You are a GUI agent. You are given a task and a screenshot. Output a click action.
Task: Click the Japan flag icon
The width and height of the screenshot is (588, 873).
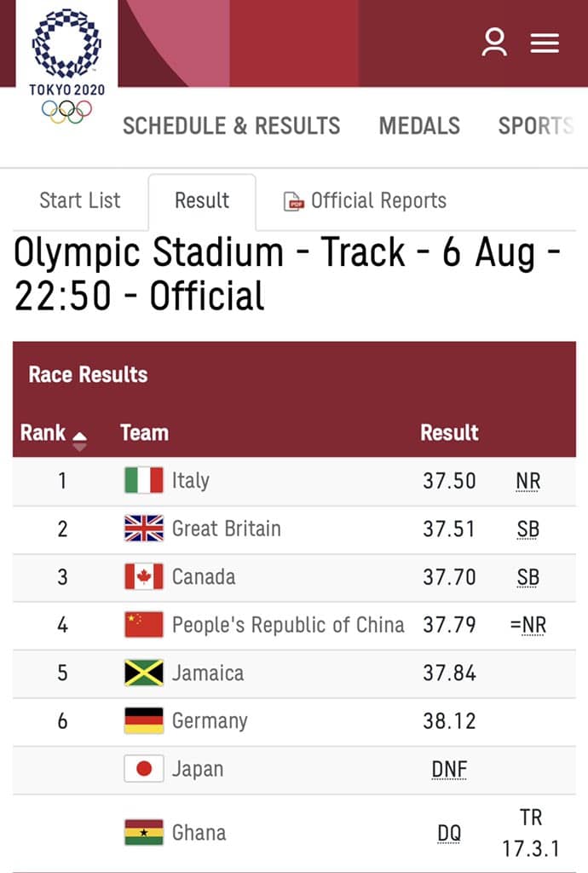[143, 769]
